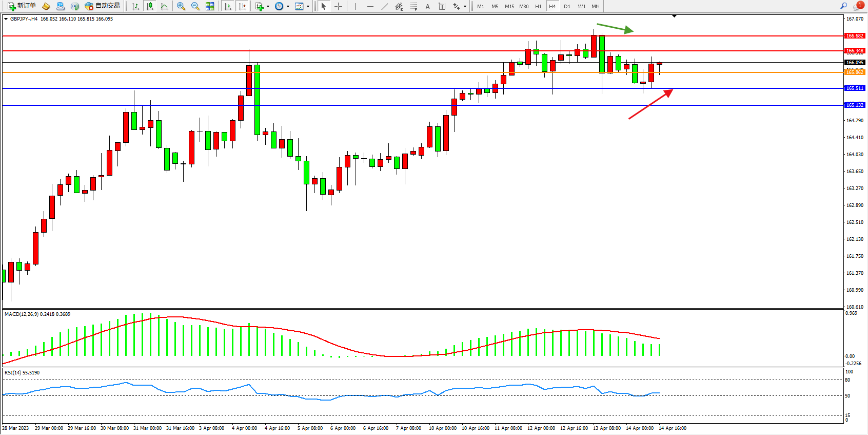Screen dimensions: 868x435
Task: Click the New Order (新订单) button
Action: coord(22,6)
